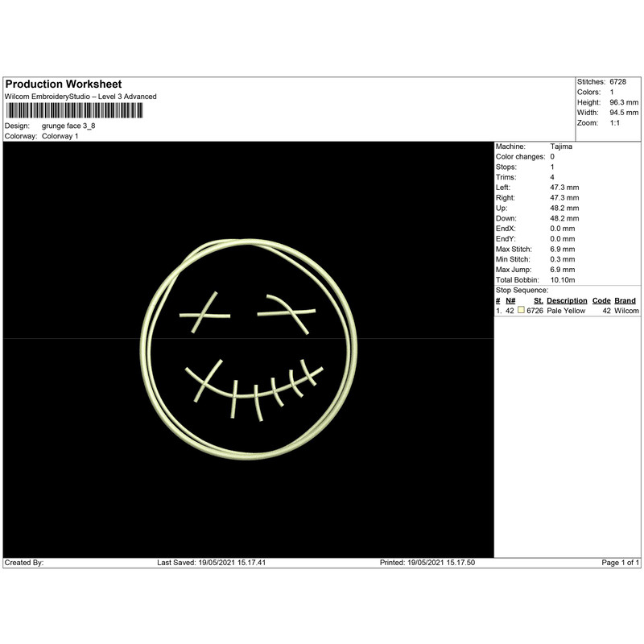Click the Last Saved timestamp in footer
The height and width of the screenshot is (644, 644).
coord(211,563)
